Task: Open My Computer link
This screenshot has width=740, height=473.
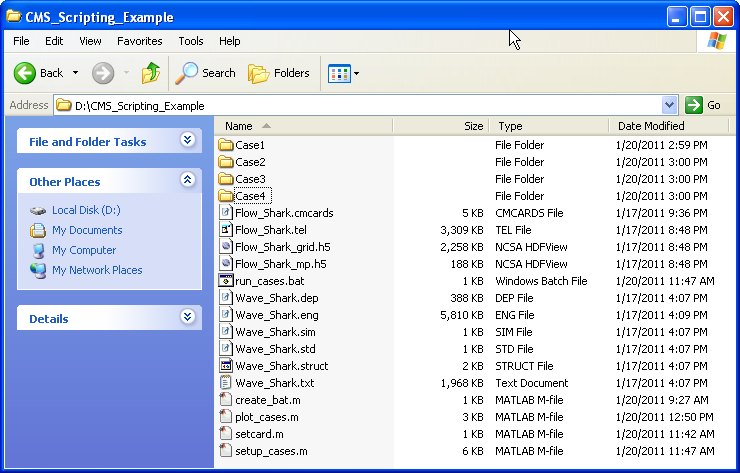Action: 84,250
